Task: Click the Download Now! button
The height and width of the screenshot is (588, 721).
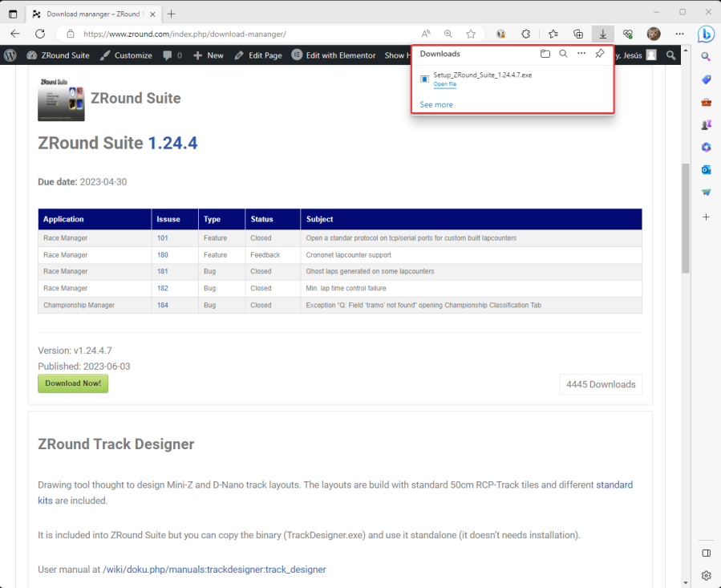Action: click(73, 383)
